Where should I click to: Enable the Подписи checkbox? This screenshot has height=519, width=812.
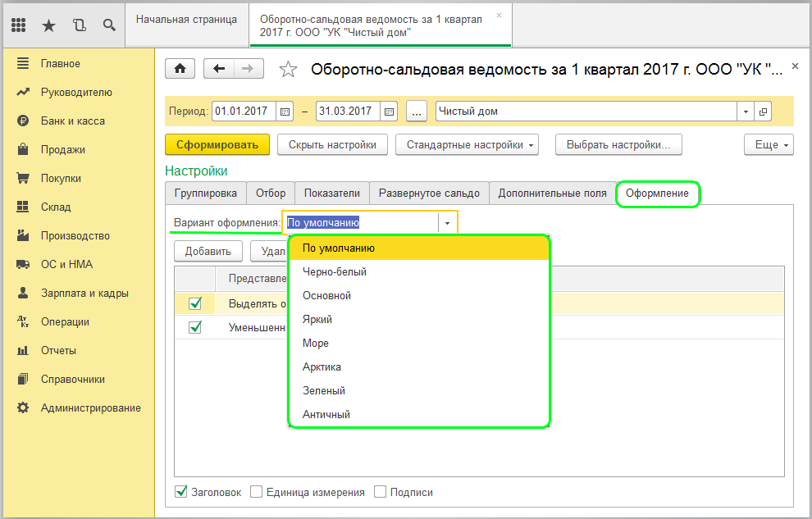coord(381,492)
